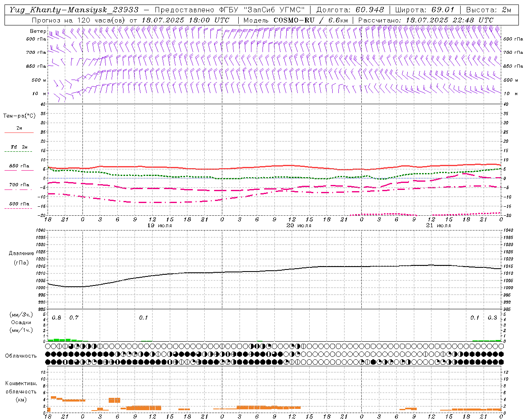Click the '700 гПа' temperature legend label
The height and width of the screenshot is (420, 525).
(19, 185)
